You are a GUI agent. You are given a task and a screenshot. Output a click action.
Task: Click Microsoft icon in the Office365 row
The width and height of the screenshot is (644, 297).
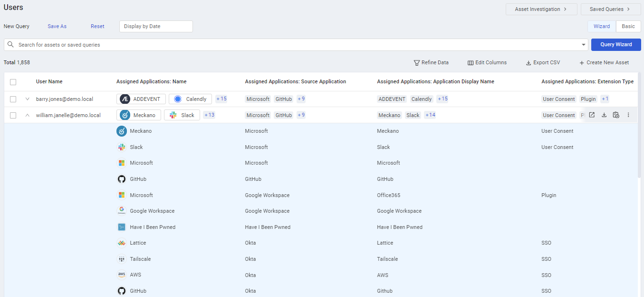[x=122, y=195]
